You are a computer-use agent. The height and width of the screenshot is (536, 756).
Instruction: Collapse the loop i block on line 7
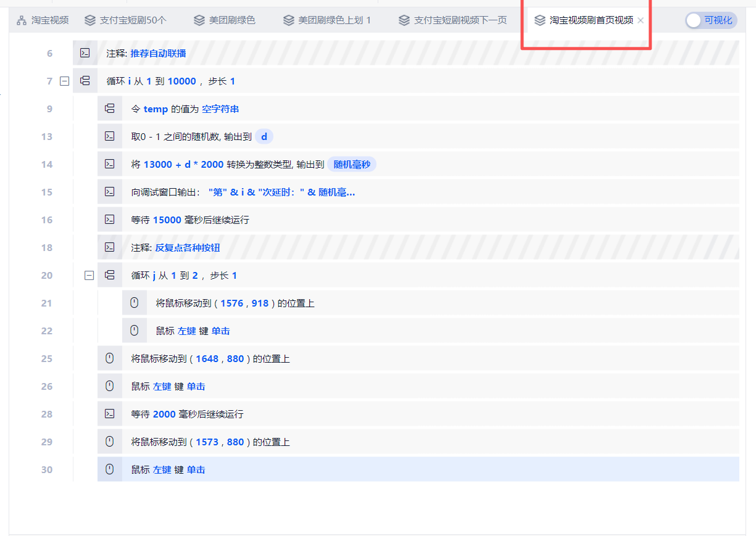(64, 81)
